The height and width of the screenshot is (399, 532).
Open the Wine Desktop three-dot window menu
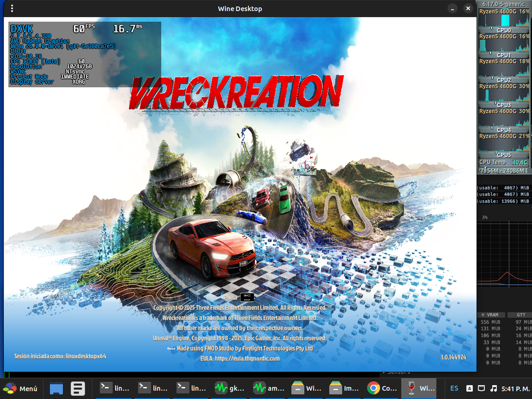click(12, 8)
